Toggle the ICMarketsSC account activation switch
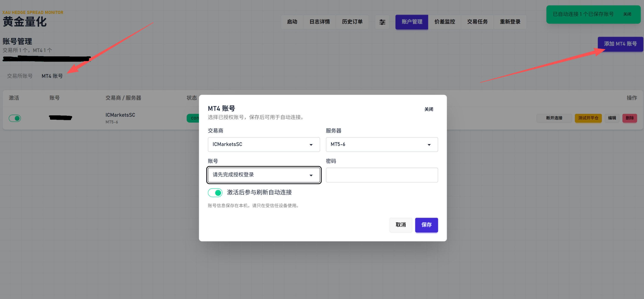Viewport: 644px width, 299px height. [15, 118]
